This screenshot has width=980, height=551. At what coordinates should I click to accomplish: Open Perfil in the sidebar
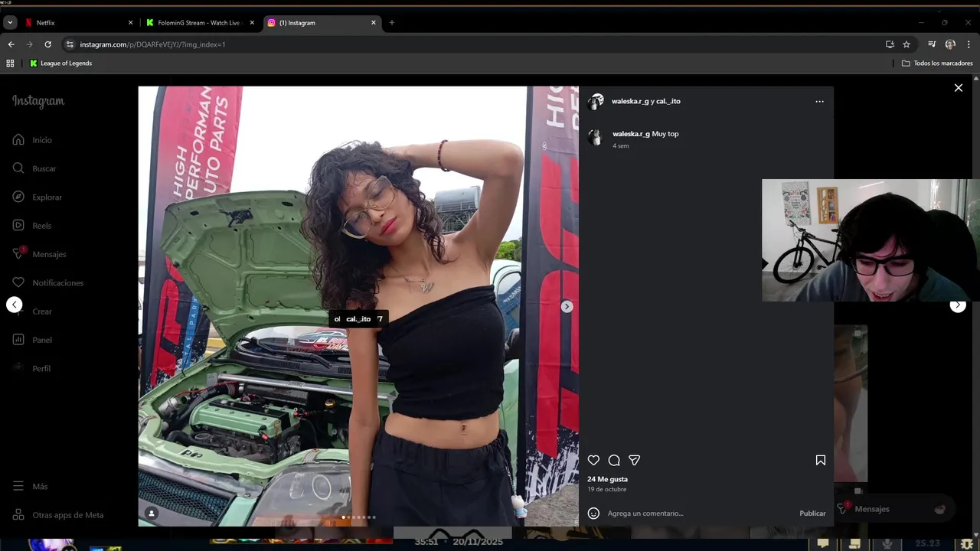click(32, 368)
